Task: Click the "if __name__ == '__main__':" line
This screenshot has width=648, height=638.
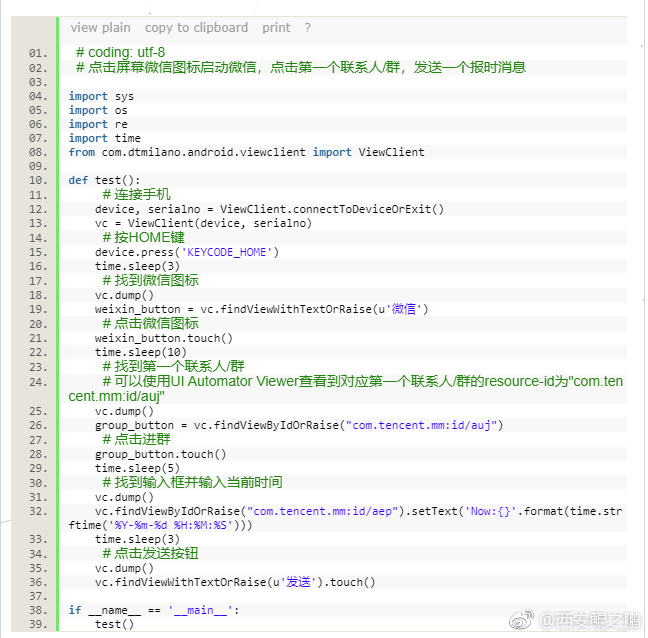Action: click(154, 610)
